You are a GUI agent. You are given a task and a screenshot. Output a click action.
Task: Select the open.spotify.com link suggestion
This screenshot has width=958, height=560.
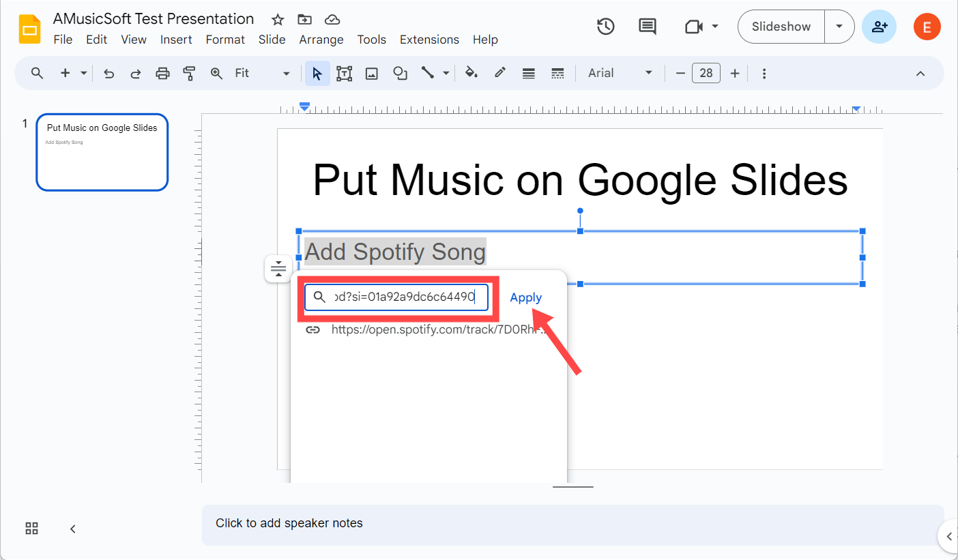[429, 329]
